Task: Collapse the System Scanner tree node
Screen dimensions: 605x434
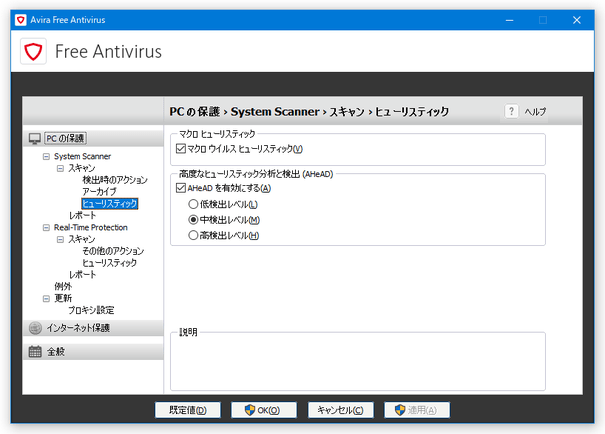Action: [46, 156]
